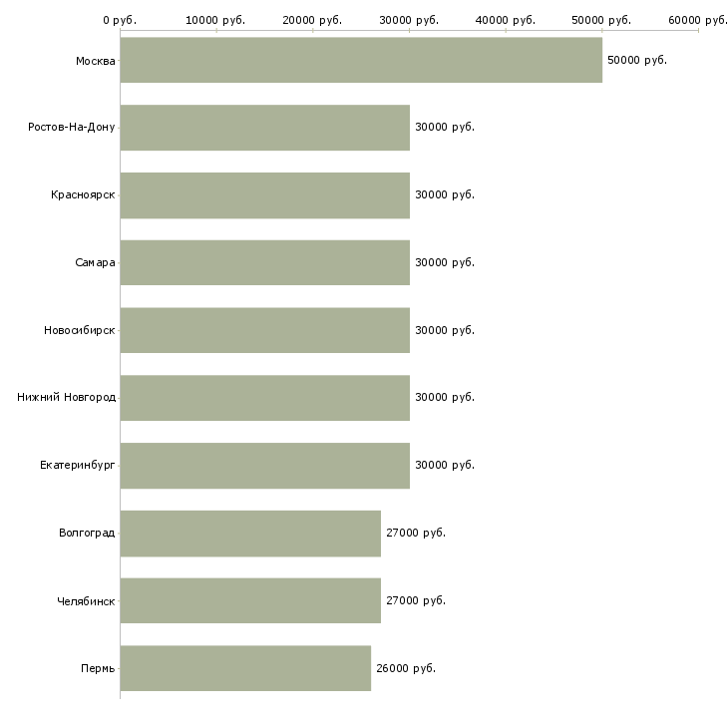
Task: Click the 50000 руб. value label beside Москва bar
Action: (x=637, y=60)
